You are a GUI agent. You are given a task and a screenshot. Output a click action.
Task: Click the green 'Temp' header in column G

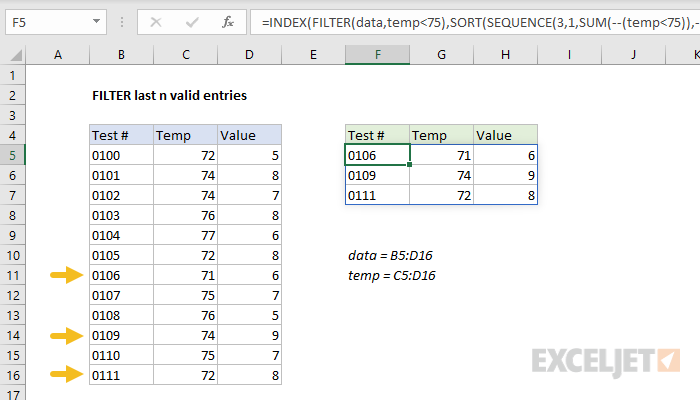click(x=442, y=135)
